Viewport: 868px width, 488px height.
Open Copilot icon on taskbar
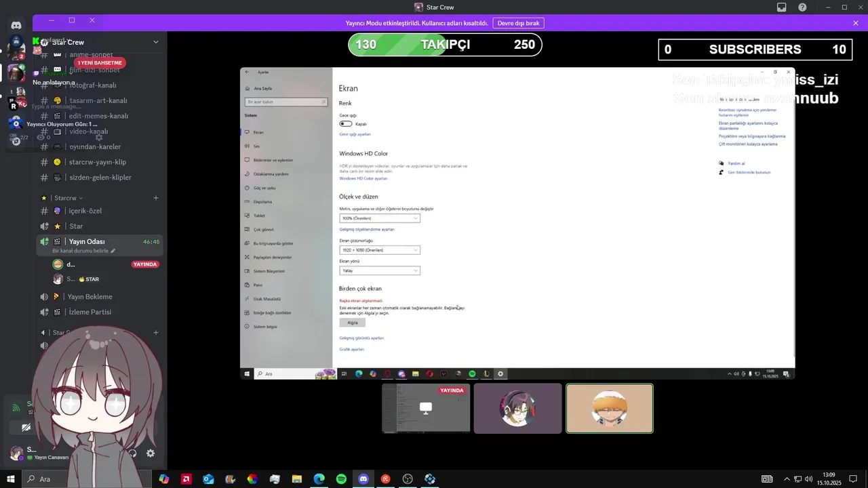[x=163, y=479]
